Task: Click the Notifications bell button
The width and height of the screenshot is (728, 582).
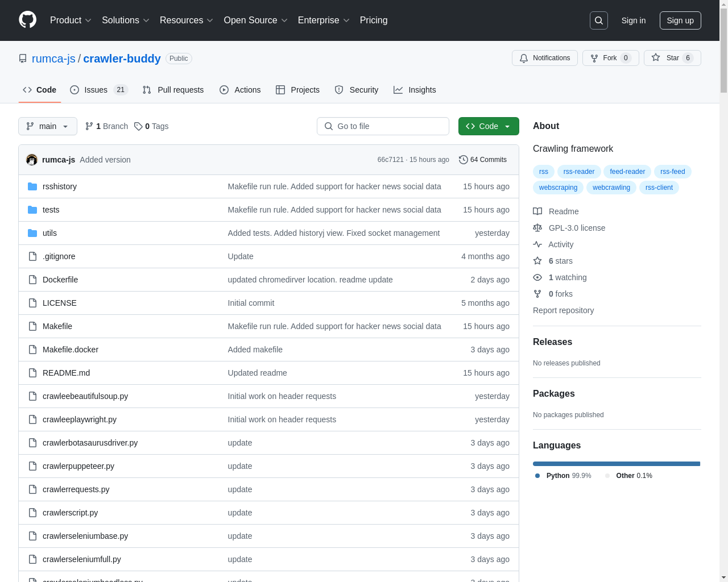Action: [545, 58]
